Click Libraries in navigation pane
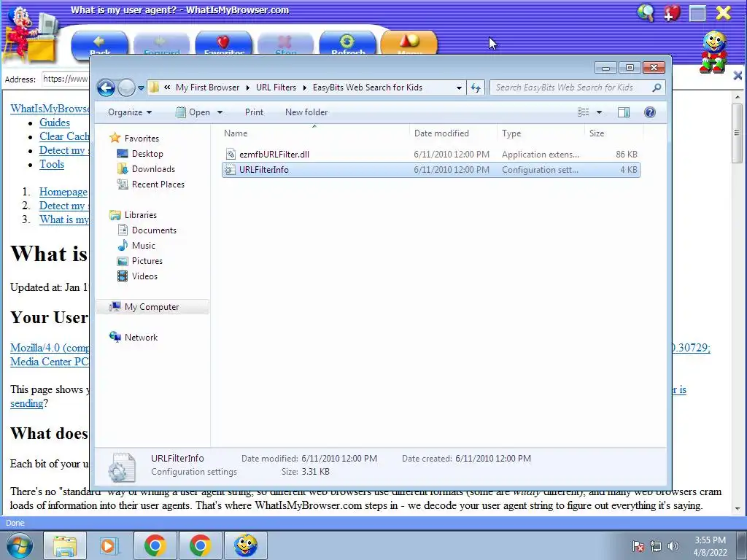The image size is (747, 560). (x=140, y=215)
